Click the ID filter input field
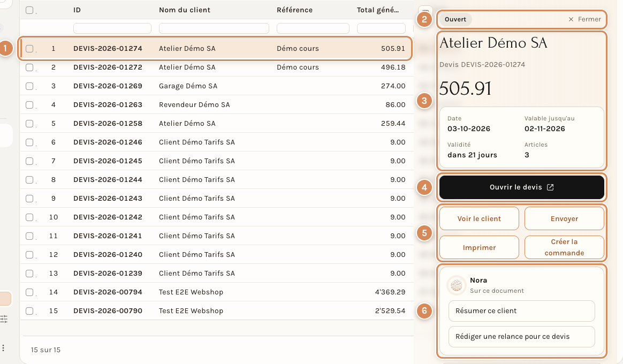The height and width of the screenshot is (364, 623). click(112, 28)
